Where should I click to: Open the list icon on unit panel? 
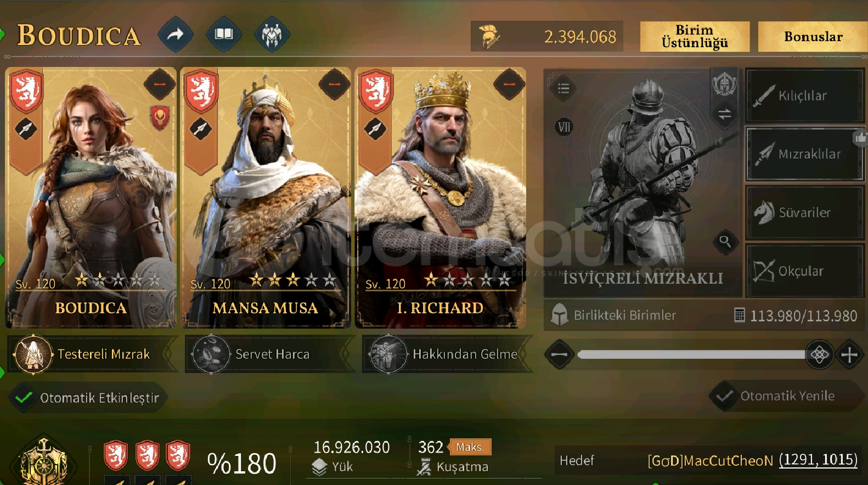pos(563,88)
